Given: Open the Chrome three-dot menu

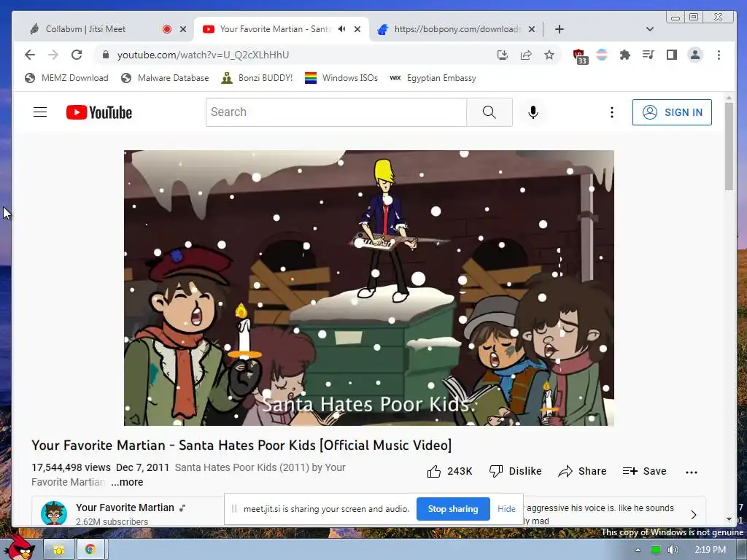Looking at the screenshot, I should [719, 55].
